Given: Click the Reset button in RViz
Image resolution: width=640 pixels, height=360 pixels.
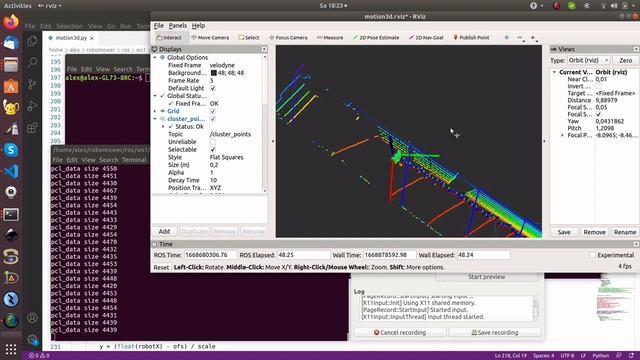Looking at the screenshot, I should click(161, 267).
